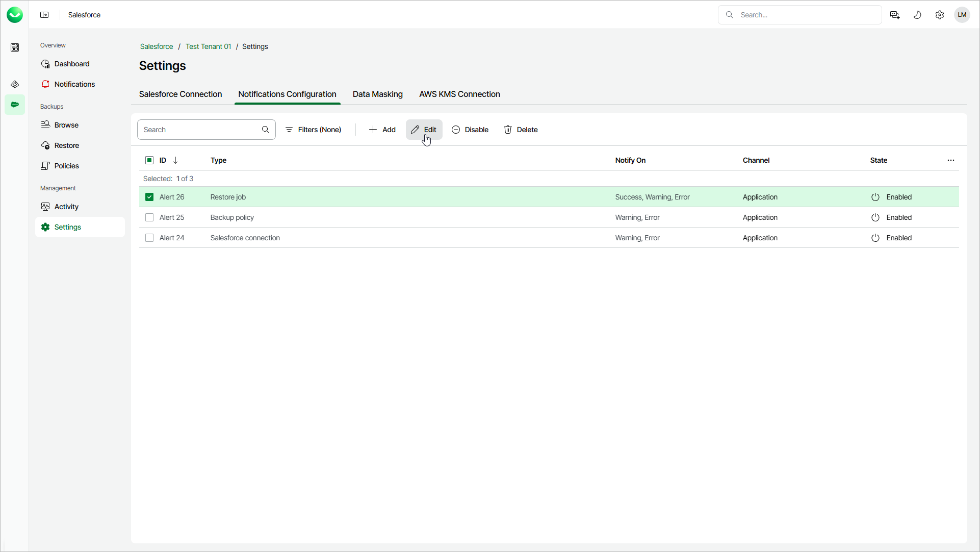Click the feedback chat icon

click(x=895, y=15)
